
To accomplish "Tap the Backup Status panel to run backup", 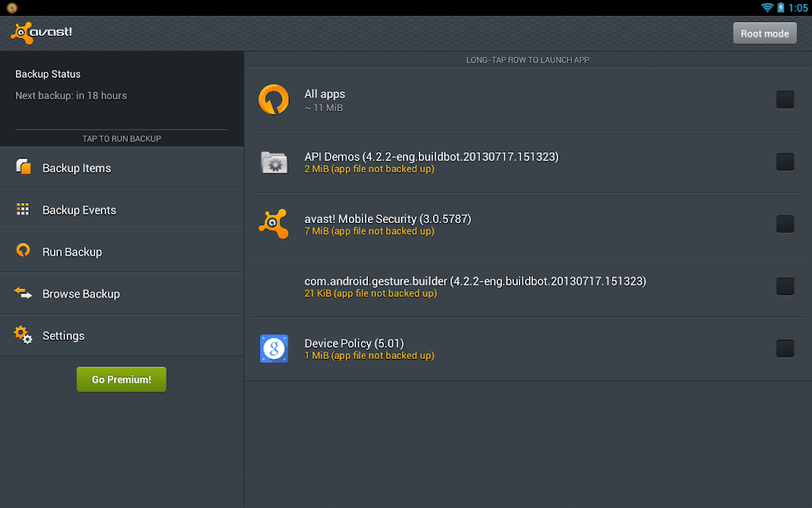I will [x=121, y=98].
